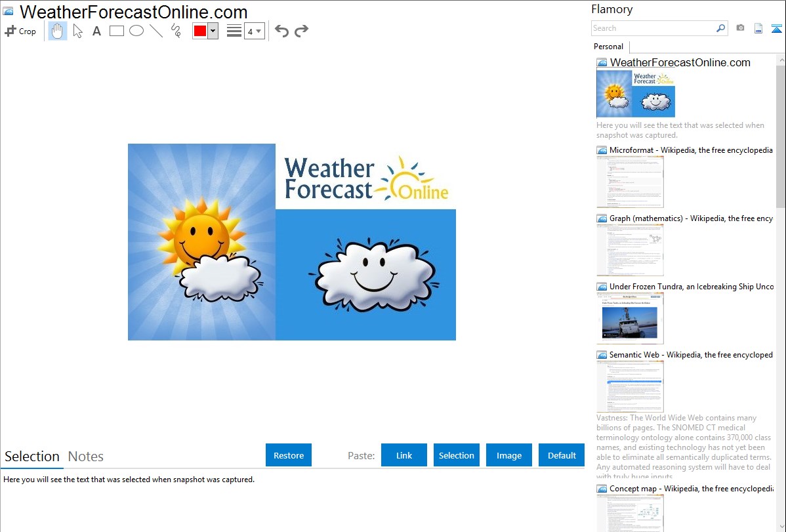This screenshot has height=532, width=786.
Task: Click the Restore button
Action: (x=289, y=455)
